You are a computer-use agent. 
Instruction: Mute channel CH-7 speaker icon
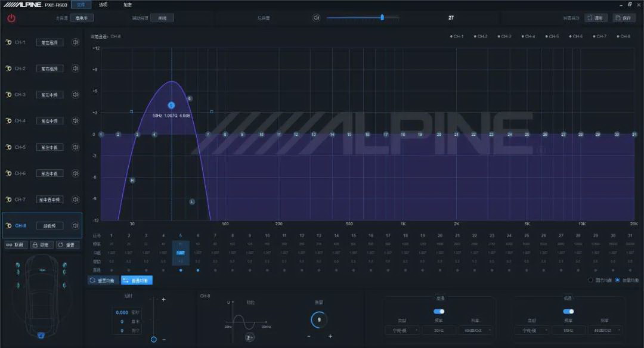pyautogui.click(x=76, y=200)
